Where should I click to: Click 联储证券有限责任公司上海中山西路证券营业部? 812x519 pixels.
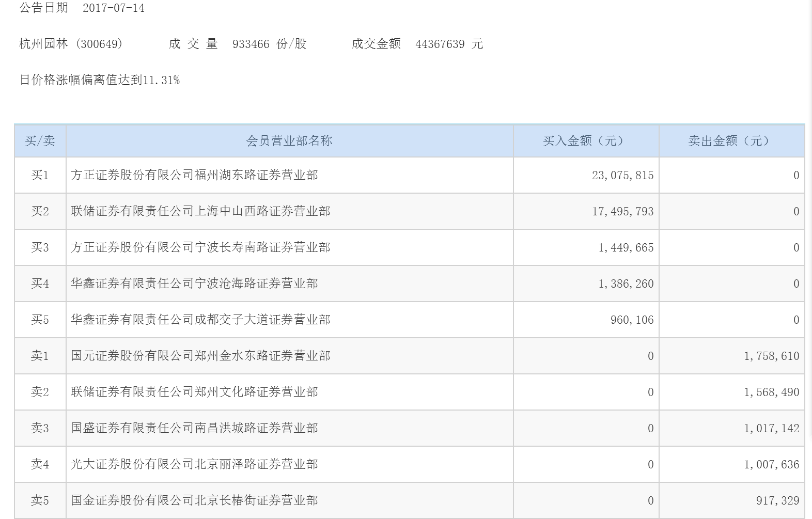pos(200,211)
